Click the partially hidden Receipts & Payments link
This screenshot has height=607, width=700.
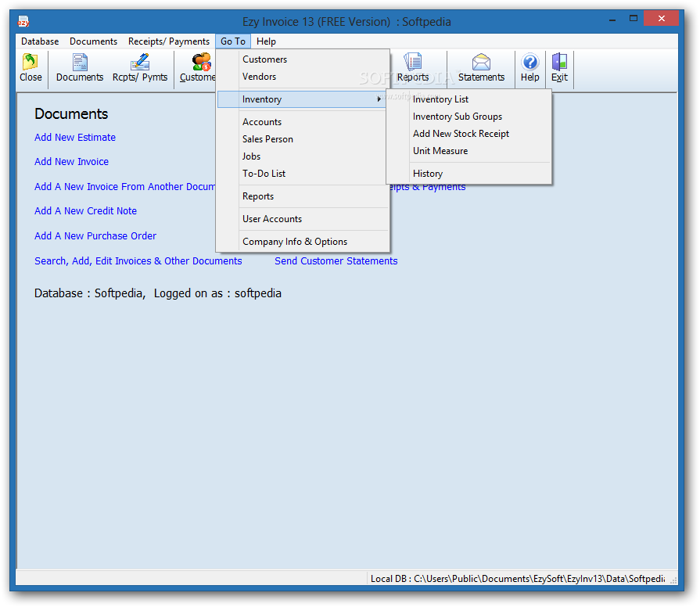pyautogui.click(x=428, y=188)
